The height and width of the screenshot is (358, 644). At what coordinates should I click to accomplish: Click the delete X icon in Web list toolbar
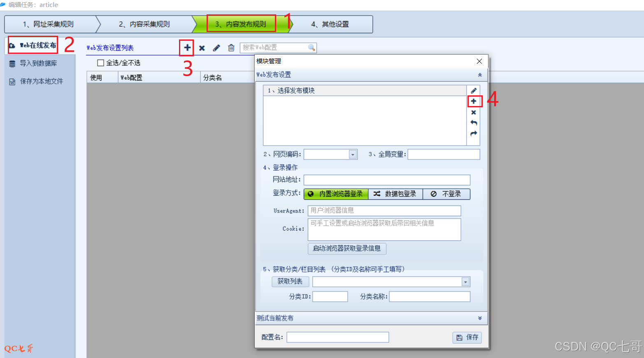point(202,48)
